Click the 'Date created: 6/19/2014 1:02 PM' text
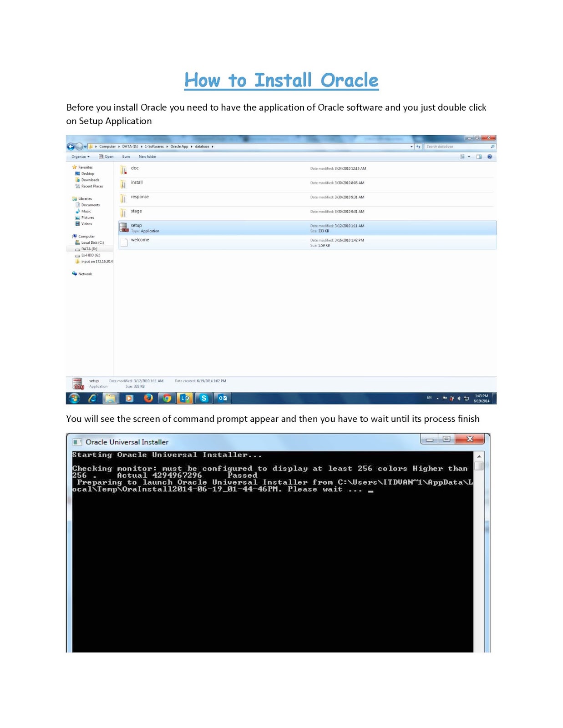 click(x=200, y=381)
